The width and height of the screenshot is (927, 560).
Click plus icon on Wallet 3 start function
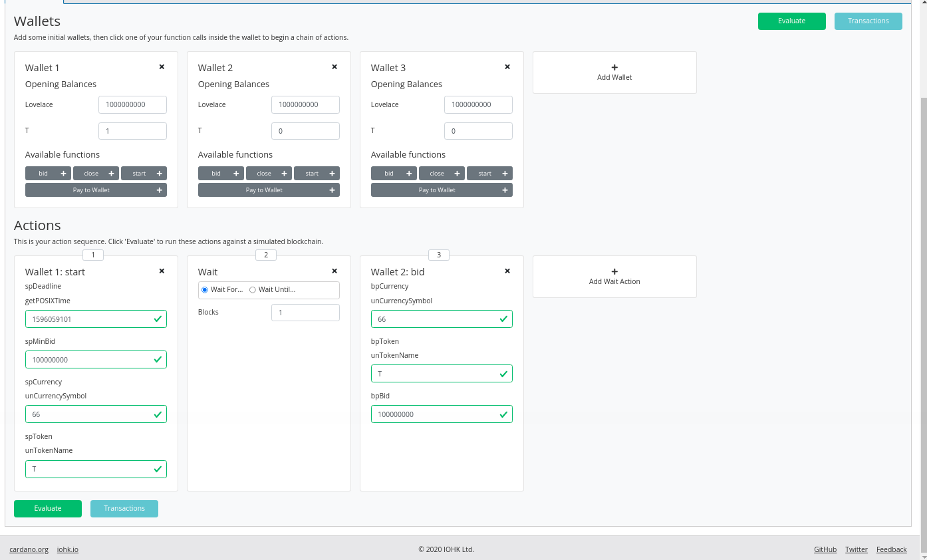[505, 174]
